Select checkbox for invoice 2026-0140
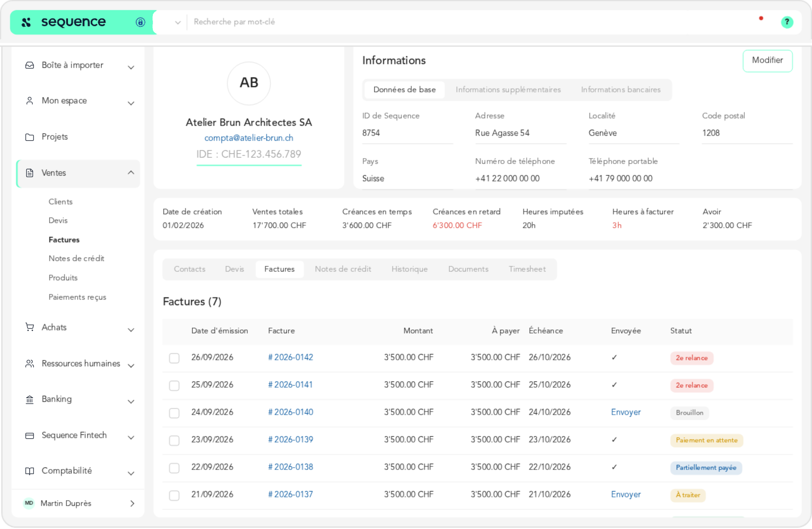Image resolution: width=812 pixels, height=529 pixels. (174, 413)
